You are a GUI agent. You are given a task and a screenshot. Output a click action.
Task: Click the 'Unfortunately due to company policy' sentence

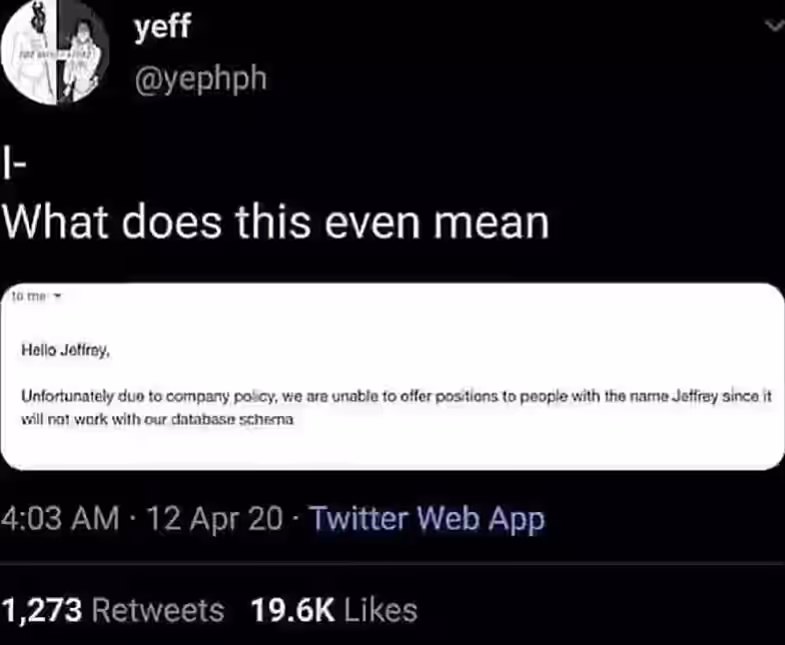[149, 397]
